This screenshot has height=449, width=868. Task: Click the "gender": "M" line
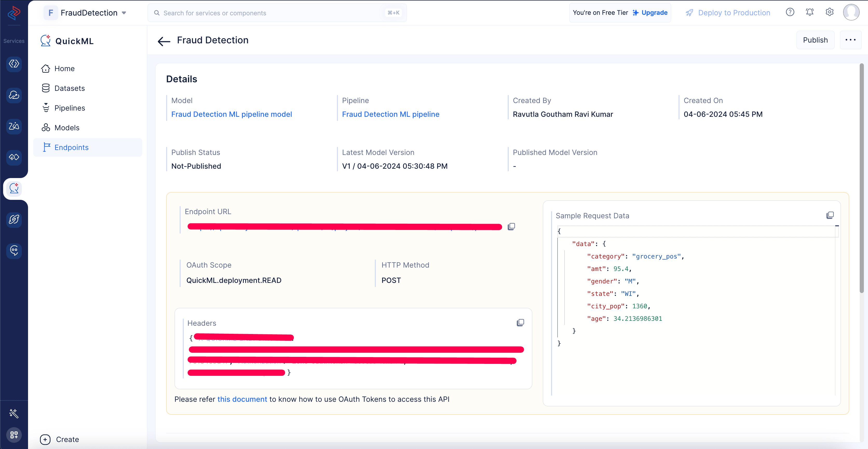[x=613, y=281]
